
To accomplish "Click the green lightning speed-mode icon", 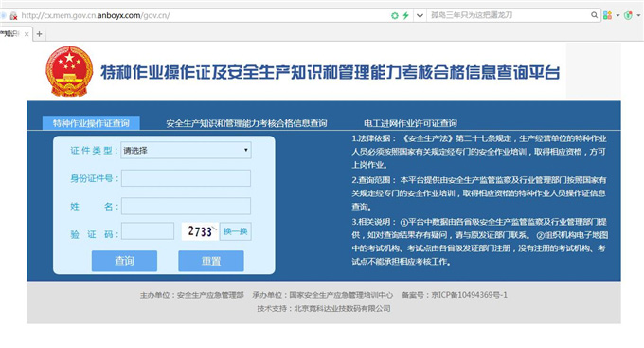I will pos(405,15).
